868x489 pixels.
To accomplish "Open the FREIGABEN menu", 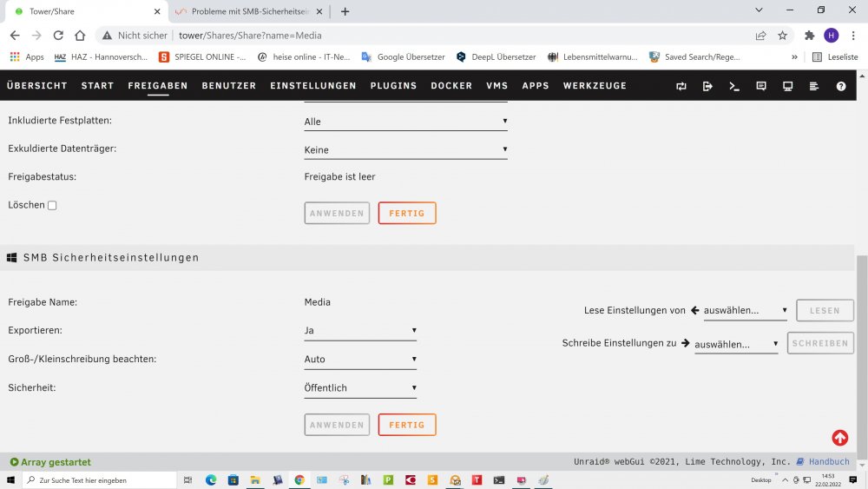I will click(158, 86).
